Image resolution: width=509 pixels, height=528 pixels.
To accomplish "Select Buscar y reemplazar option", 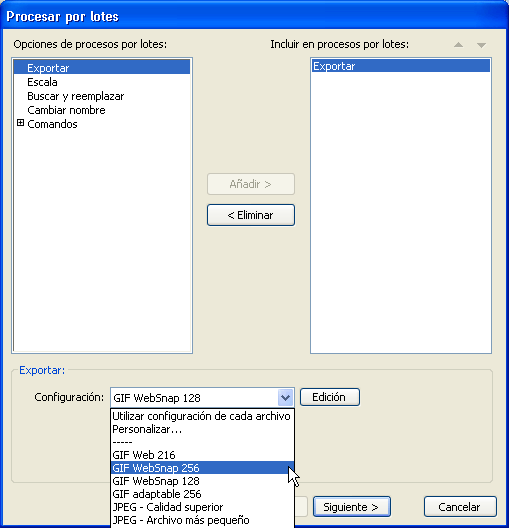I will pyautogui.click(x=76, y=96).
